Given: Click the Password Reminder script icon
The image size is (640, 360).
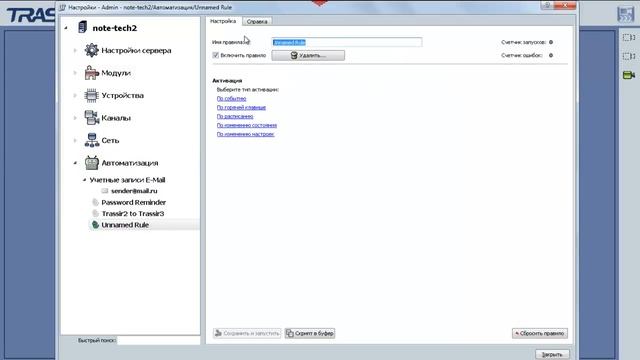Looking at the screenshot, I should pyautogui.click(x=96, y=202).
